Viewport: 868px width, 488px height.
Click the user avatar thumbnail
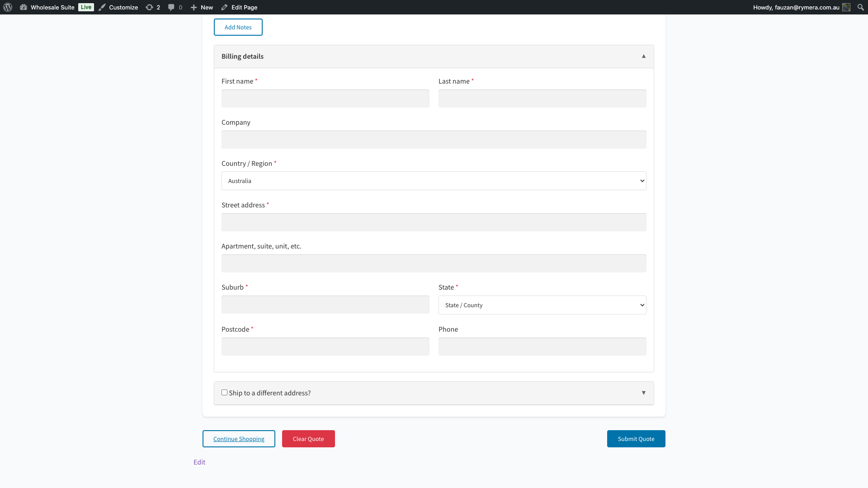846,7
